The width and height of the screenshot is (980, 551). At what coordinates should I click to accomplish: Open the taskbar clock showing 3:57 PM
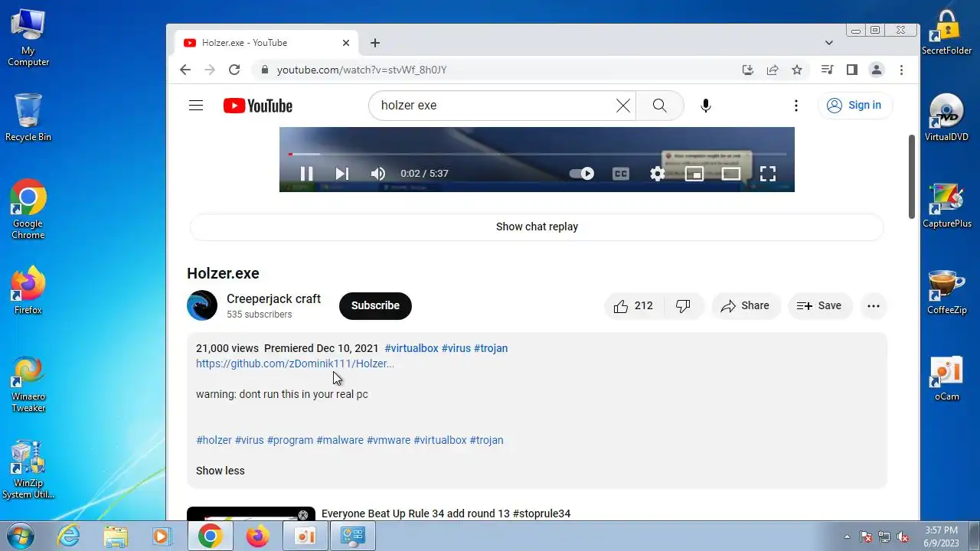941,536
